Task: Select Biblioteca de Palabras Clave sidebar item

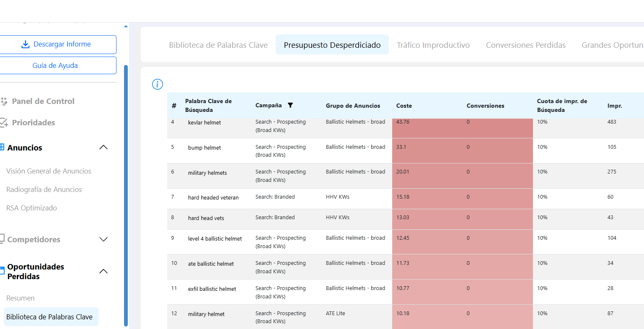Action: coord(51,317)
